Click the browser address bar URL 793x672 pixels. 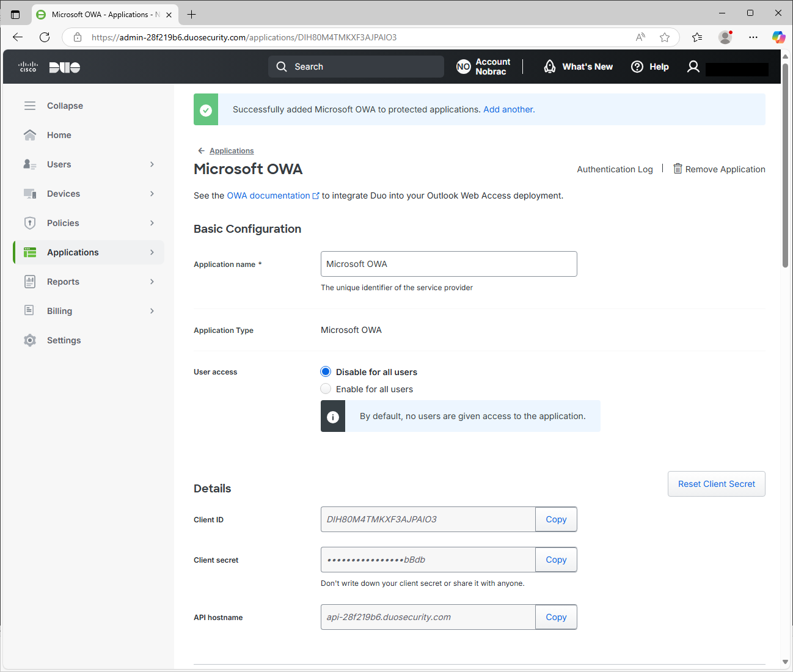point(244,37)
